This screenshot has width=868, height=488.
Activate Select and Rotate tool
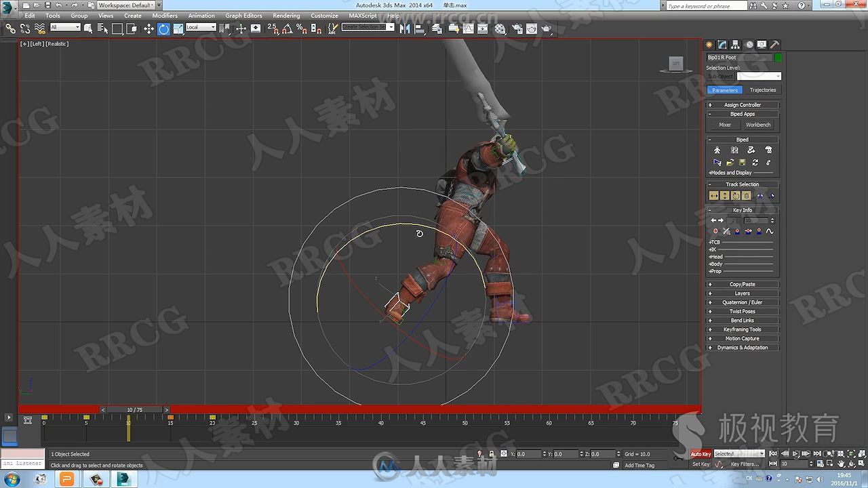tap(163, 28)
